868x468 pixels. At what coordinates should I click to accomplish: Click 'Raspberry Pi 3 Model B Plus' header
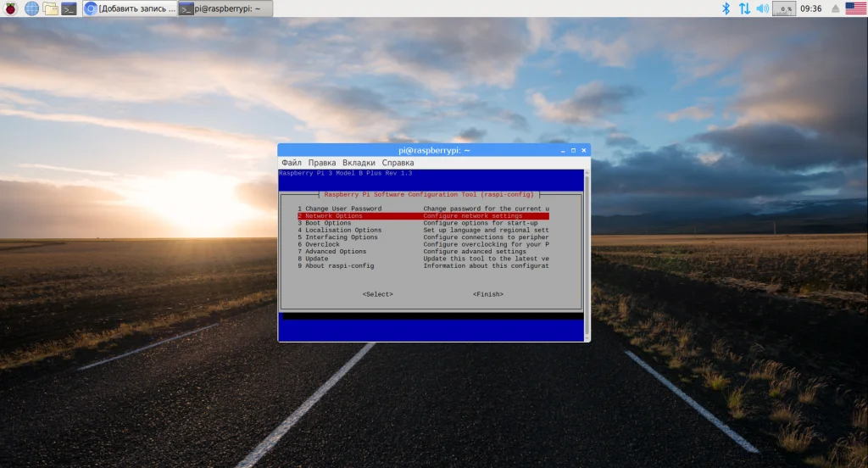pyautogui.click(x=346, y=173)
